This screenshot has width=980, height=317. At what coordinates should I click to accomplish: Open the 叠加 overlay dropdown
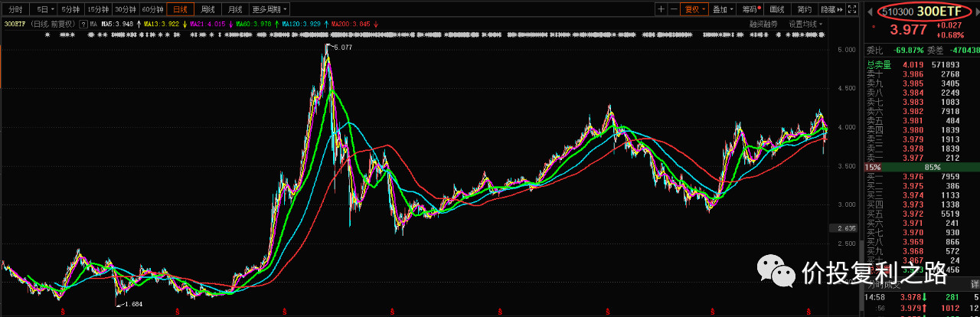722,9
